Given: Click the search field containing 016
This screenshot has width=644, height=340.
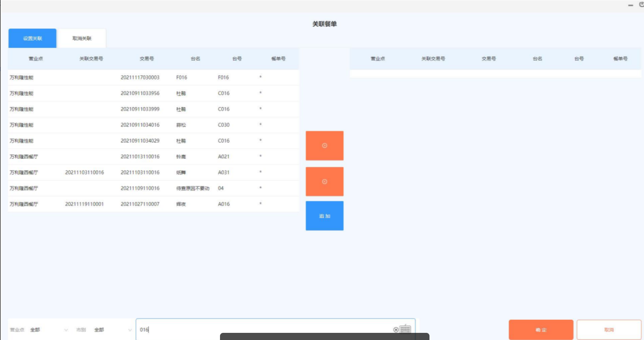Looking at the screenshot, I should click(265, 330).
